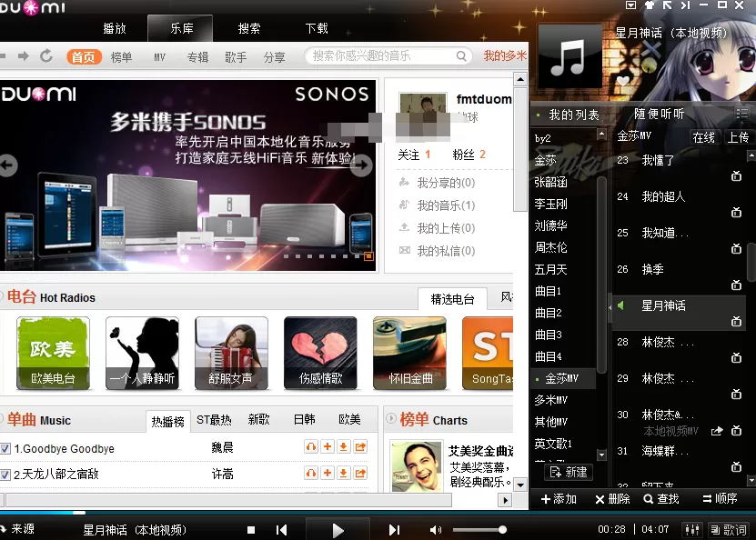Viewport: 756px width, 540px height.
Task: Click the stop playback button
Action: coord(251,530)
